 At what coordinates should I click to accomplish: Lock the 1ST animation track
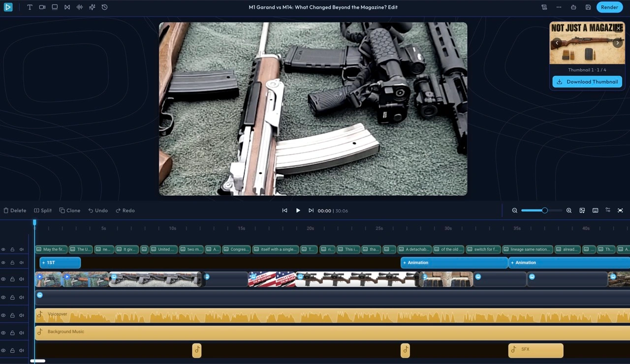tap(12, 263)
